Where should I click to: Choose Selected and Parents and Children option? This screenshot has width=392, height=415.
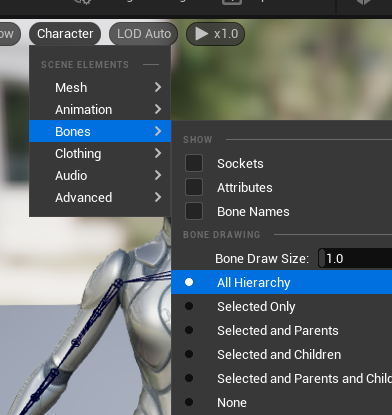pos(282,378)
